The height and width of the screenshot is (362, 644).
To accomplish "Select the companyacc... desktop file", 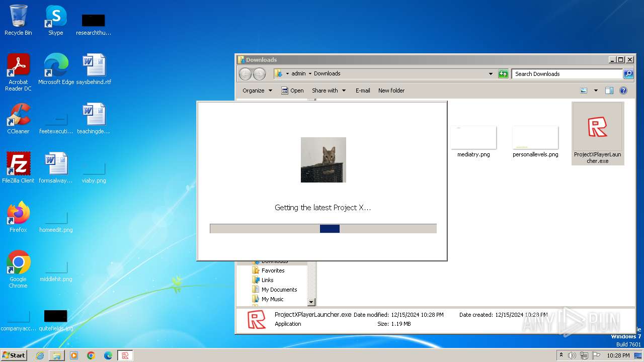I will (18, 320).
